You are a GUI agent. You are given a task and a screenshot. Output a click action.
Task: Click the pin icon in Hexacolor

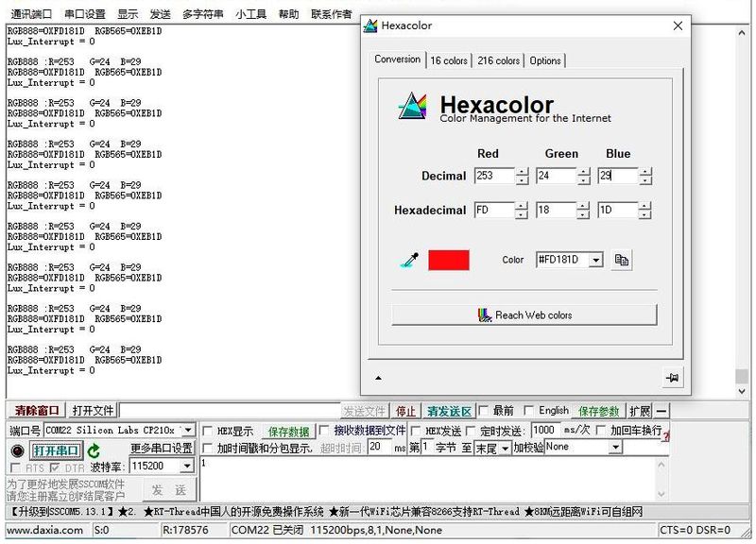tap(672, 378)
